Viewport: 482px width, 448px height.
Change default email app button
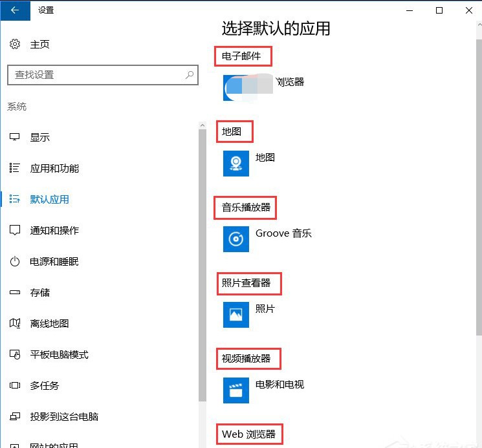point(263,88)
